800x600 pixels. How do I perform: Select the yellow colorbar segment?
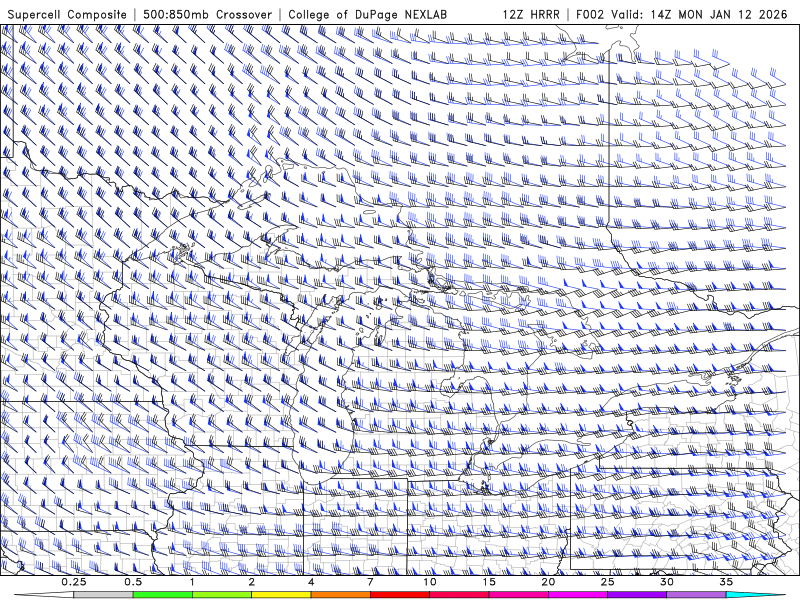point(281,595)
